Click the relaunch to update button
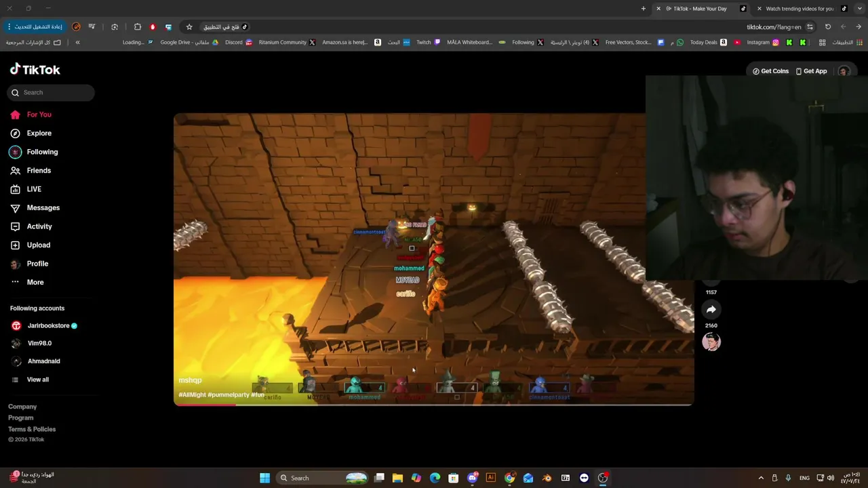The image size is (868, 488). (35, 27)
